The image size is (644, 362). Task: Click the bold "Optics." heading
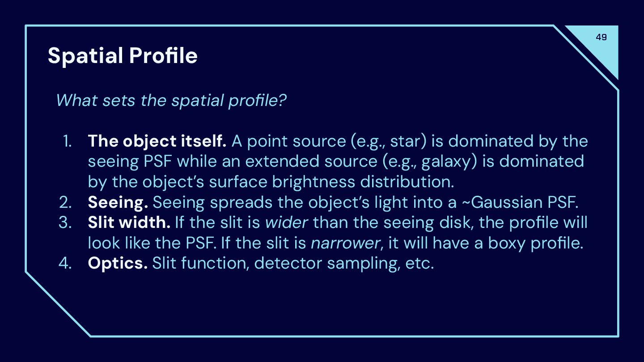pyautogui.click(x=118, y=263)
